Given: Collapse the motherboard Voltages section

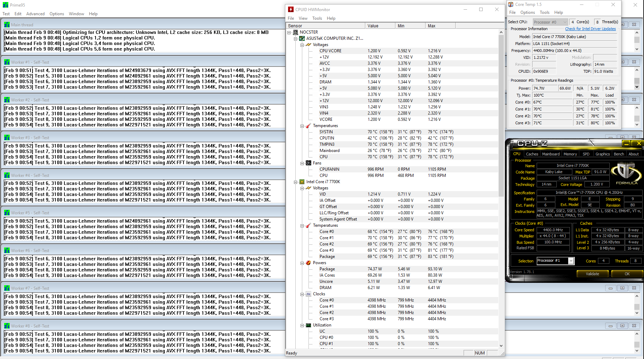Looking at the screenshot, I should pyautogui.click(x=302, y=45).
